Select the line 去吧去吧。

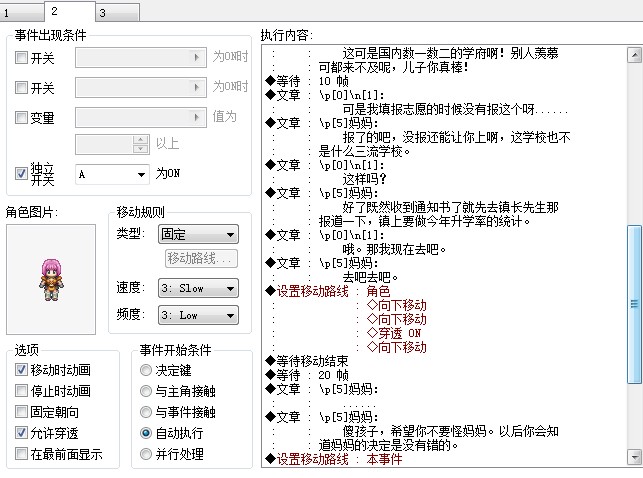point(370,277)
